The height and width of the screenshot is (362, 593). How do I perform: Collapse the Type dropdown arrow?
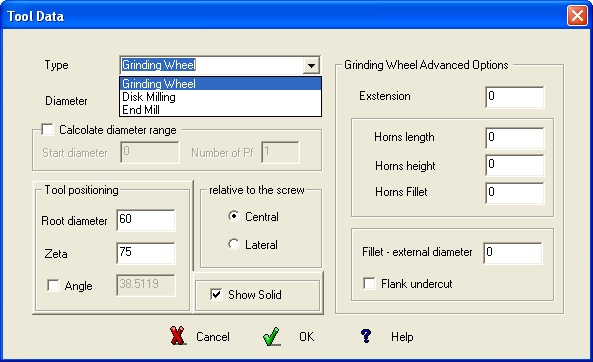311,65
